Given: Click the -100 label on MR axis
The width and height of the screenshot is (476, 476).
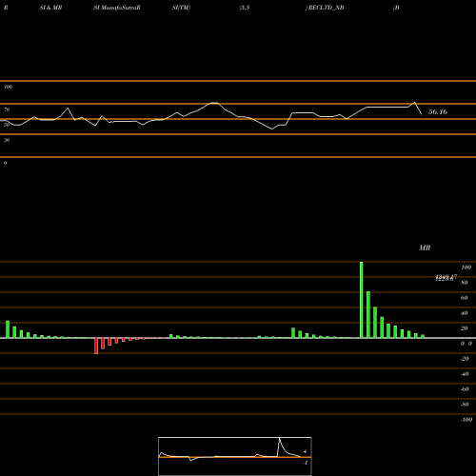Looking at the screenshot, I should click(466, 420).
